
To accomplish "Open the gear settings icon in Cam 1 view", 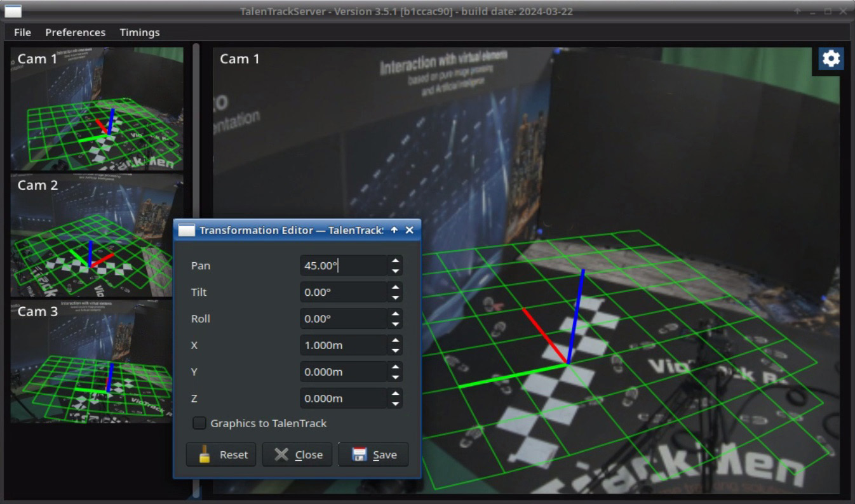I will click(830, 59).
